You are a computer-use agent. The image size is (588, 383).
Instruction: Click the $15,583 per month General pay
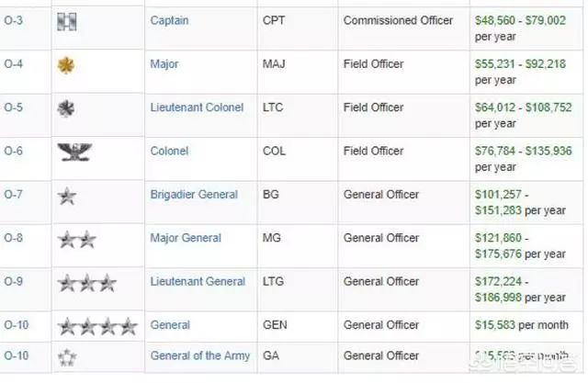(x=522, y=325)
